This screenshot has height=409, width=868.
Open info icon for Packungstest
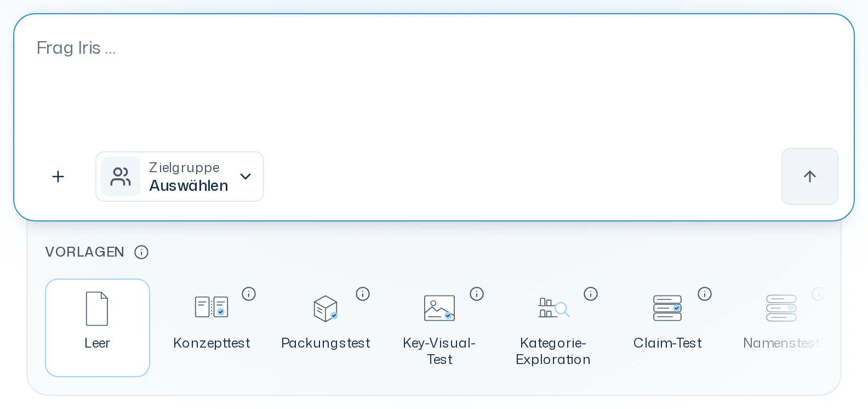[363, 294]
